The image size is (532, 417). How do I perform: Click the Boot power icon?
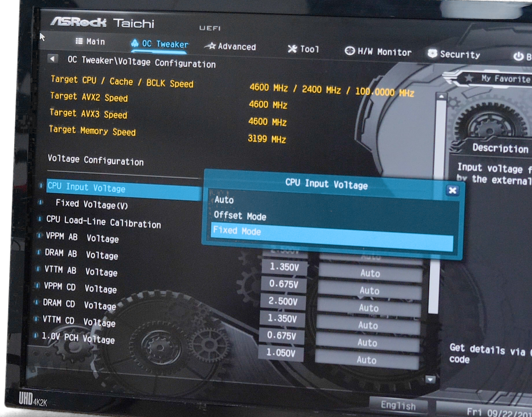[518, 56]
